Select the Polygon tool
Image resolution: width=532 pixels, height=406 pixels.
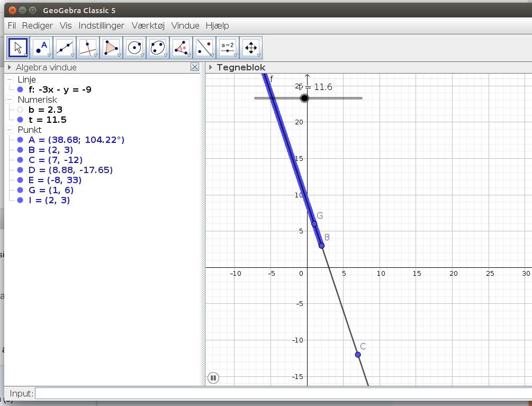coord(111,48)
